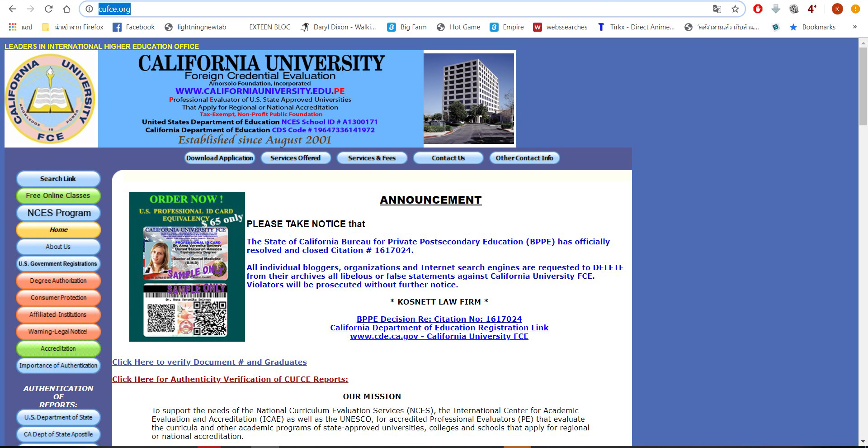868x448 pixels.
Task: Click the back navigation arrow
Action: tap(12, 9)
